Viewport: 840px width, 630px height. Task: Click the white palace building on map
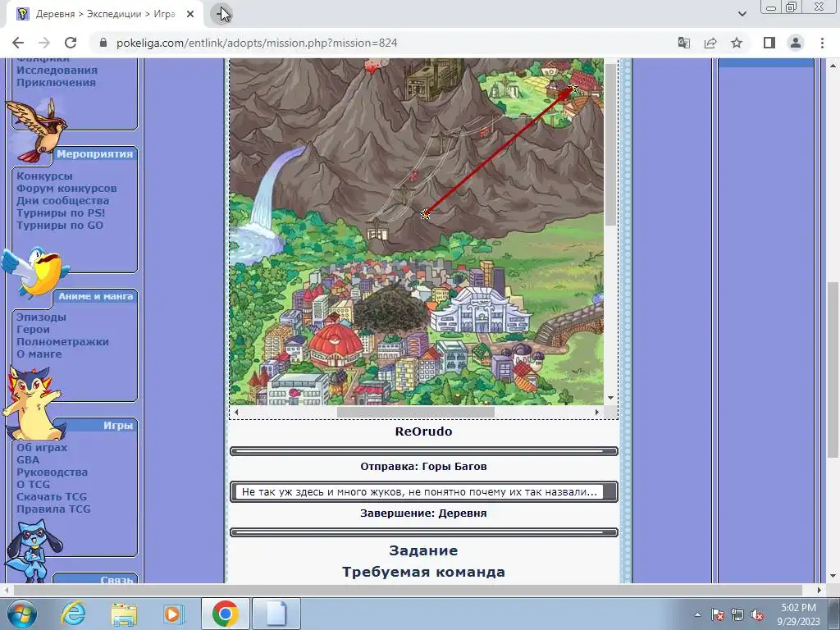point(480,311)
